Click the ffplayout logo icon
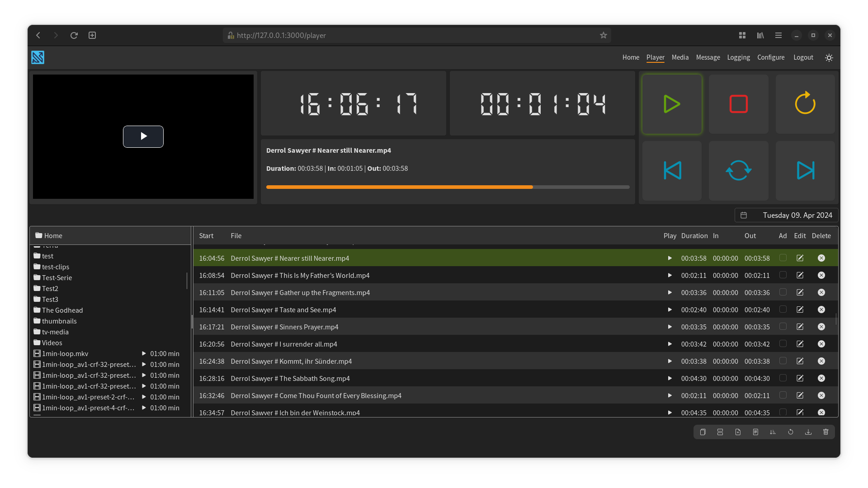 pos(38,57)
